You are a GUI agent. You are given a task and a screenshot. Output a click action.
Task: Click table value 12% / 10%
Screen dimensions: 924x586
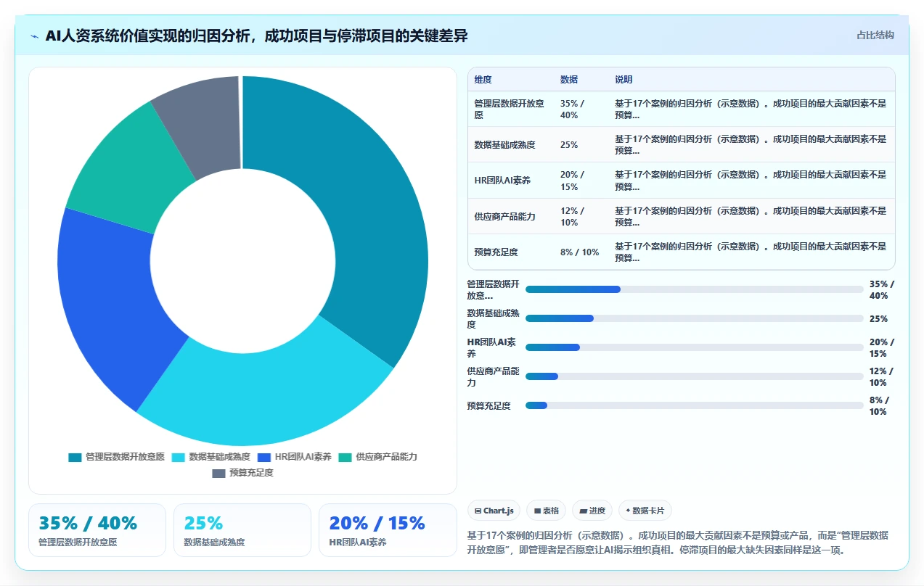[x=572, y=216]
